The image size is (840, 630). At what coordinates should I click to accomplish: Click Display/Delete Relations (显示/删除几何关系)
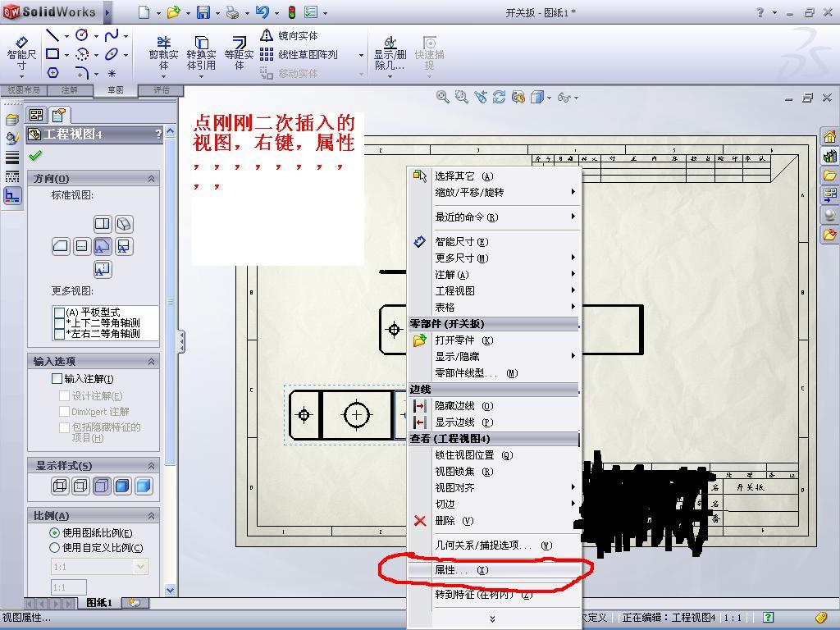click(x=390, y=53)
